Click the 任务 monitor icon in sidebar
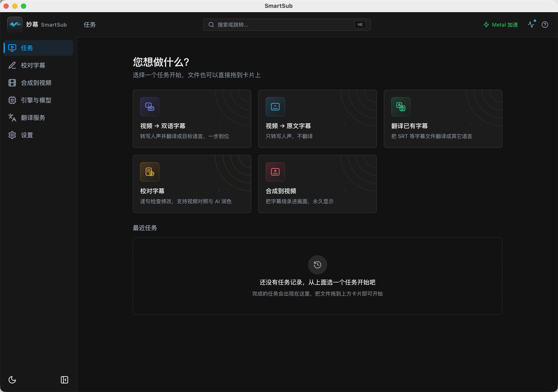 click(x=12, y=48)
